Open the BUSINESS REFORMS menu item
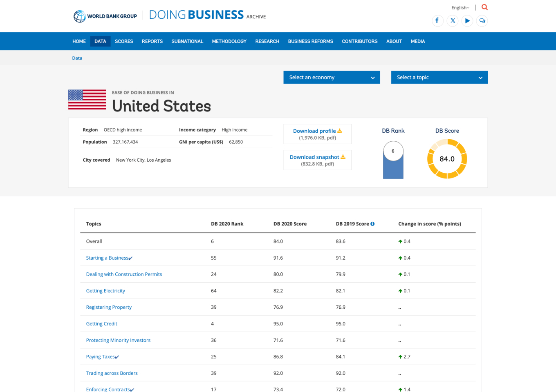556x392 pixels. (x=310, y=41)
